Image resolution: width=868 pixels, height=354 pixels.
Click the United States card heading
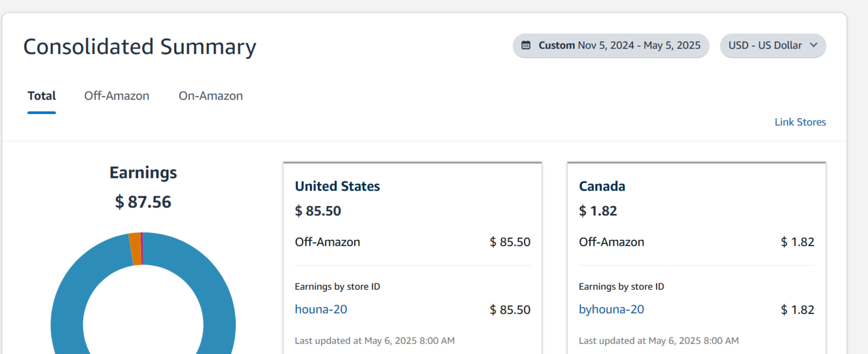pyautogui.click(x=337, y=186)
